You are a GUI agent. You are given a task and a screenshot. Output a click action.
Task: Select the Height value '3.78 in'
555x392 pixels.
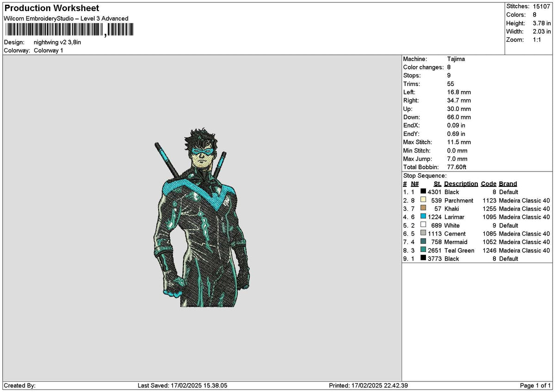click(x=542, y=23)
